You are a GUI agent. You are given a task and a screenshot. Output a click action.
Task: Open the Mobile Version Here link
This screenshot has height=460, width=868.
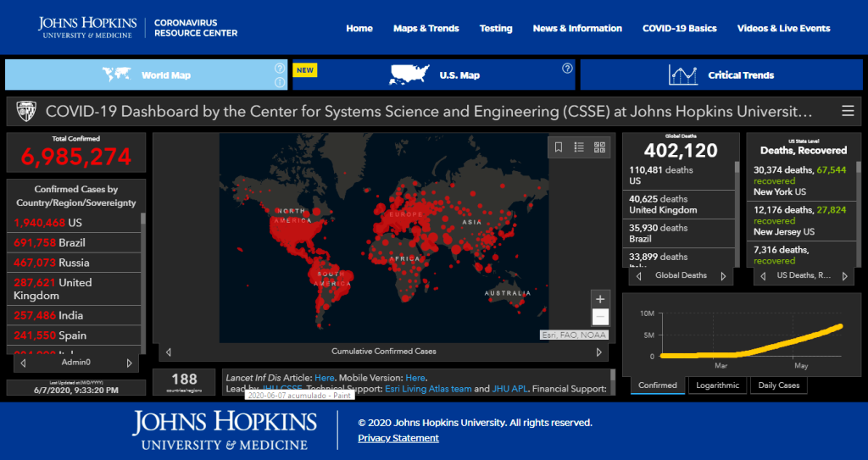point(415,378)
